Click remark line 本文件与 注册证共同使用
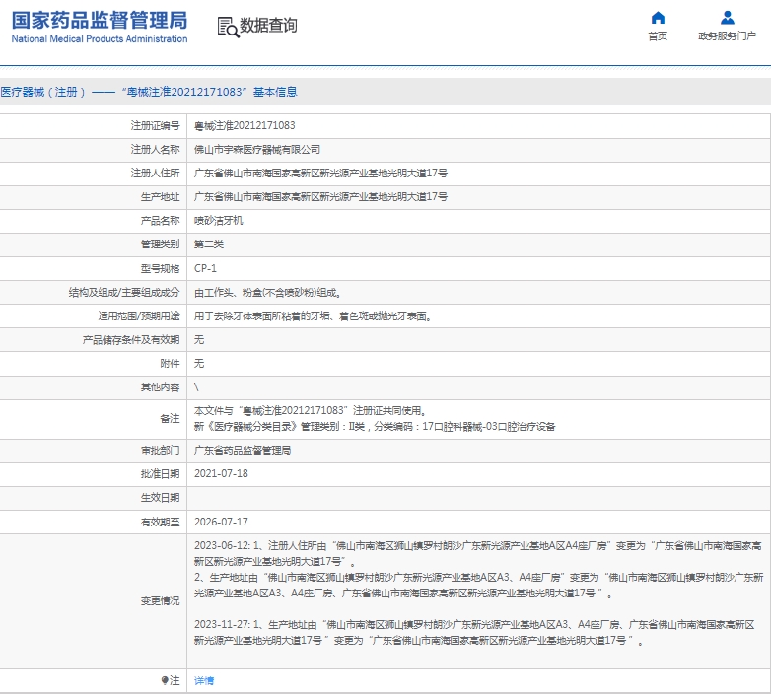 tap(311, 411)
